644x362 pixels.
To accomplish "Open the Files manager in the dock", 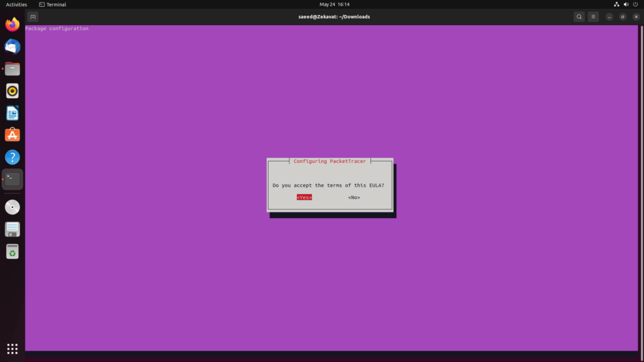I will click(13, 69).
